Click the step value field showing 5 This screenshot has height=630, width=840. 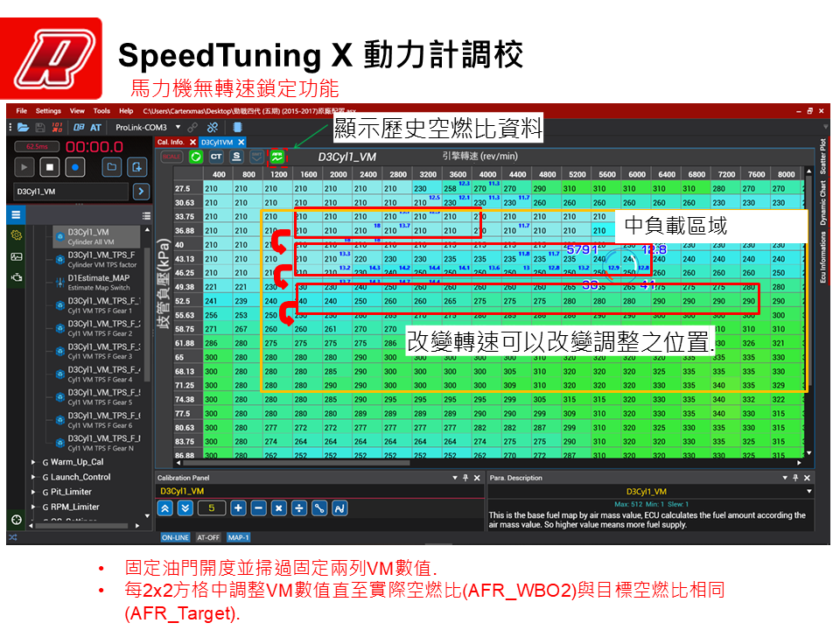pyautogui.click(x=211, y=507)
